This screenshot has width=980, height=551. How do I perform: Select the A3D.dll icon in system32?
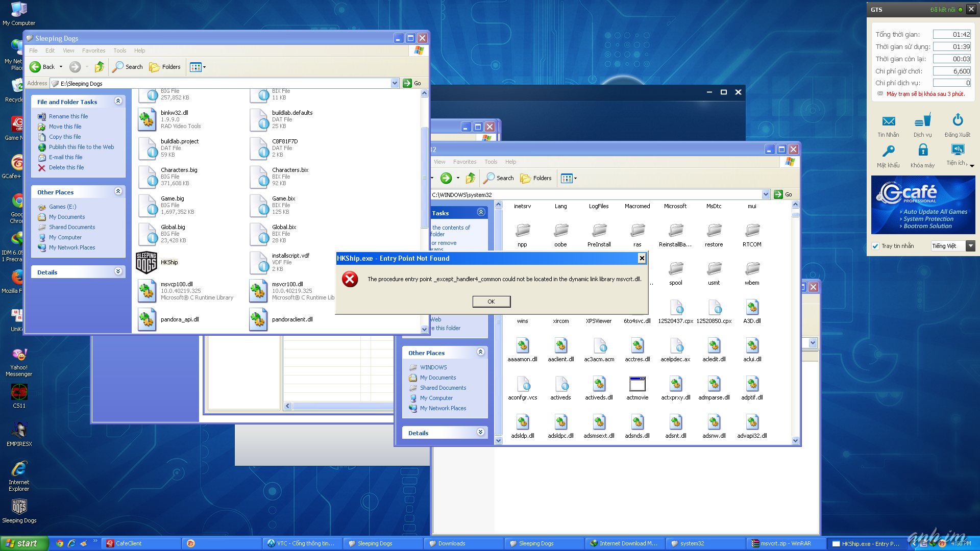pyautogui.click(x=752, y=307)
